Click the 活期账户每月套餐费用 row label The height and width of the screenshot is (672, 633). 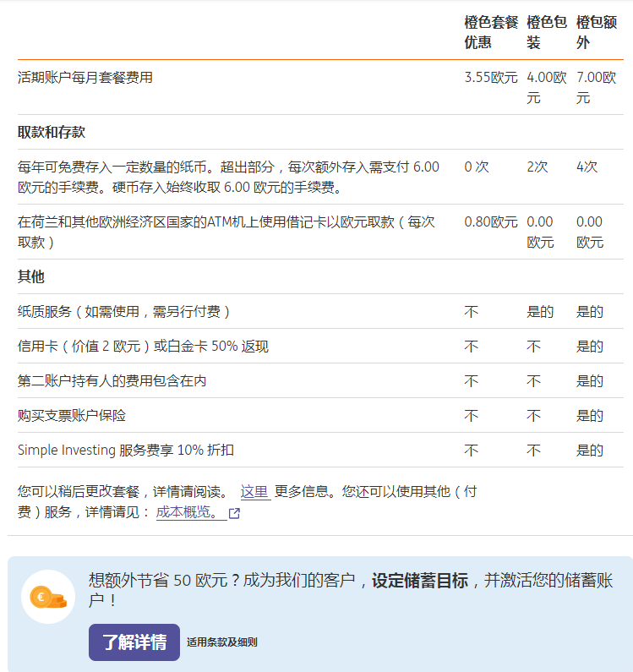[x=85, y=78]
